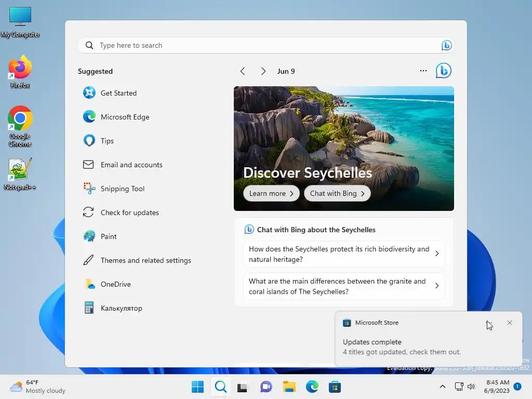Open Get Started app icon
This screenshot has width=532, height=399.
click(89, 92)
